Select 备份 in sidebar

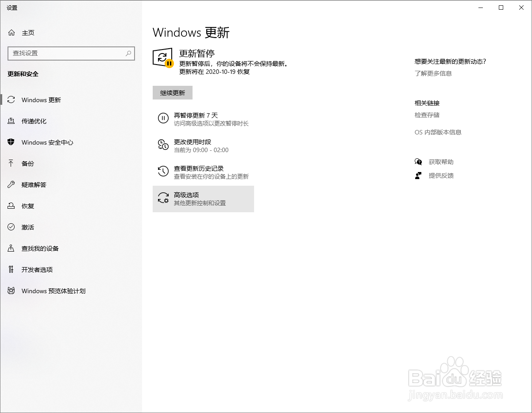71,164
